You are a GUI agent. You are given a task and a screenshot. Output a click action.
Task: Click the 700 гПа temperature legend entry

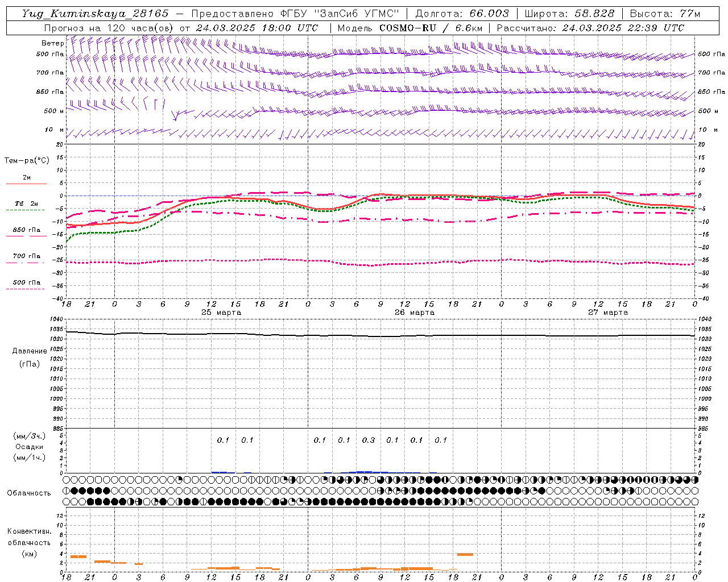pos(26,256)
